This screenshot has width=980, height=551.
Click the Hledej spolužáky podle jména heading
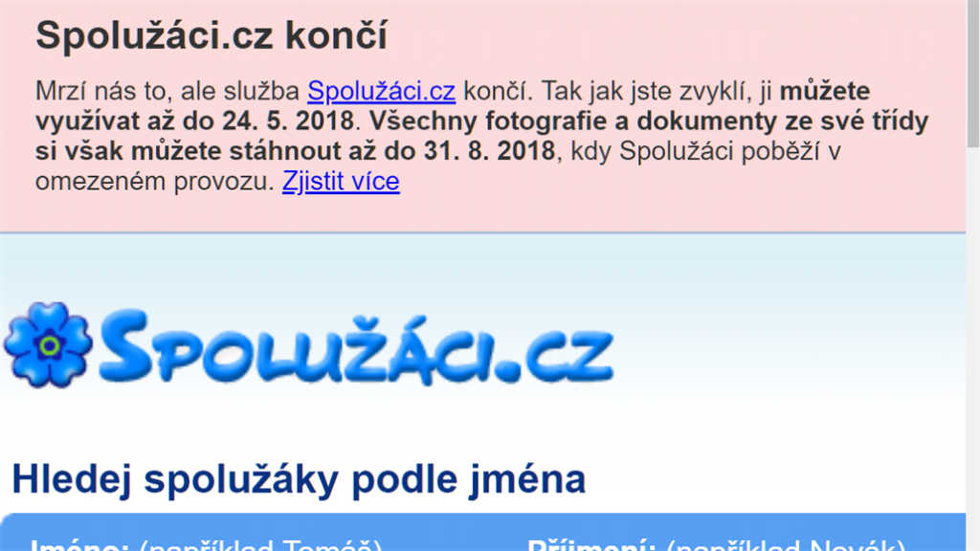pos(299,479)
